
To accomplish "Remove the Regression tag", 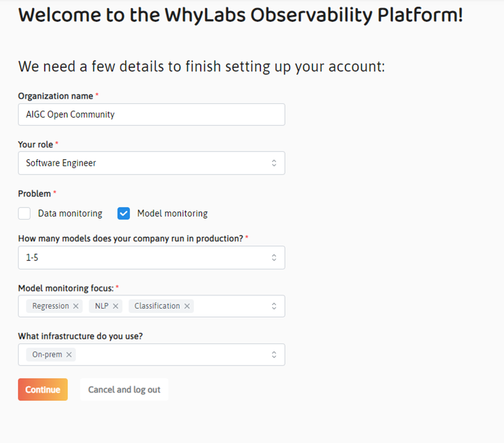I will coord(76,306).
